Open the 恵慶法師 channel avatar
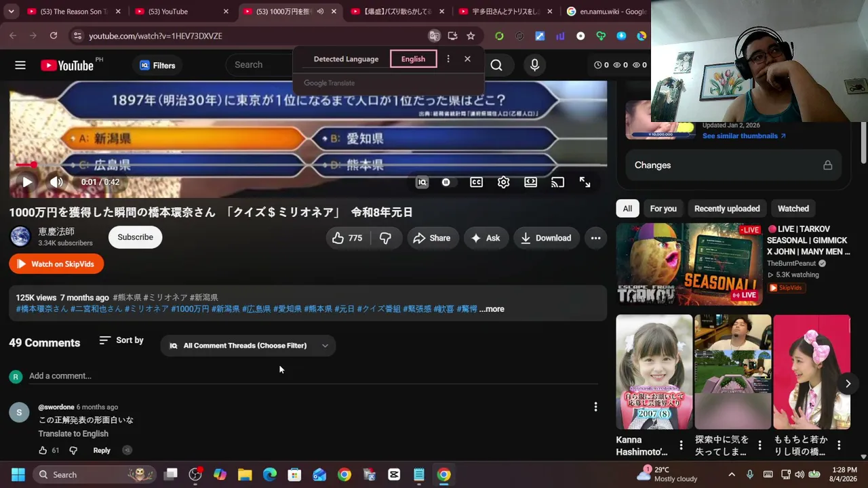The image size is (868, 488). tap(20, 237)
